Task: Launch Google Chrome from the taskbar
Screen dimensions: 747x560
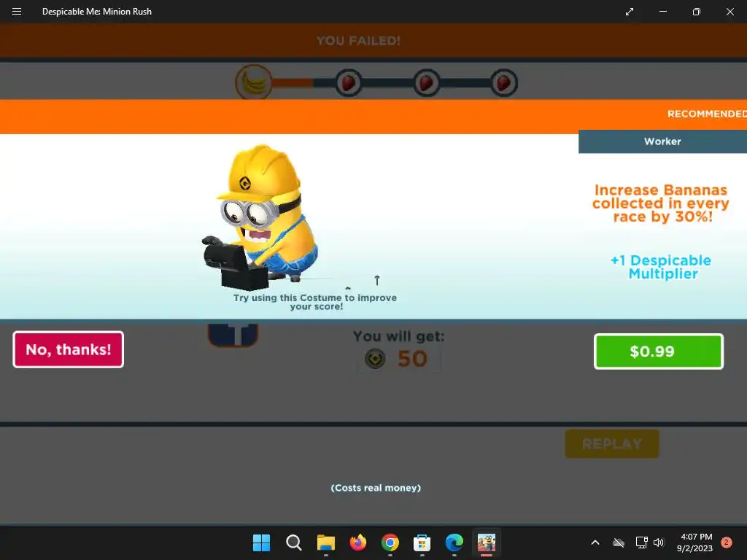Action: [390, 542]
